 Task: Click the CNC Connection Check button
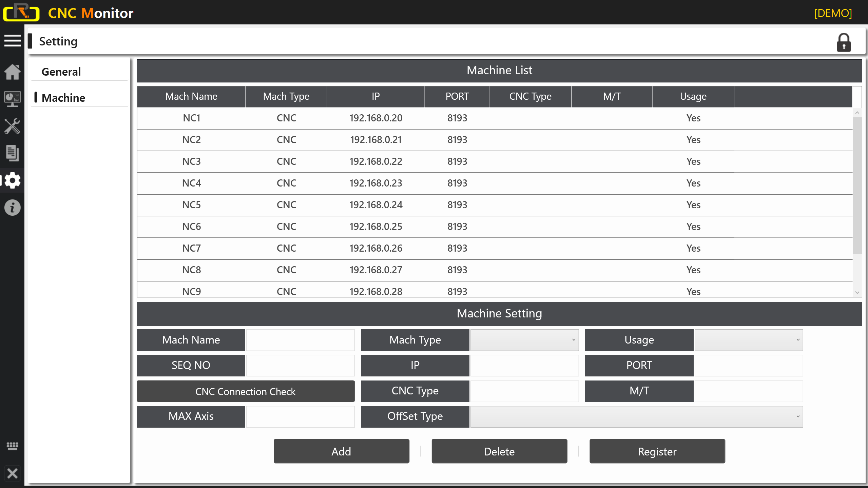[x=245, y=391]
